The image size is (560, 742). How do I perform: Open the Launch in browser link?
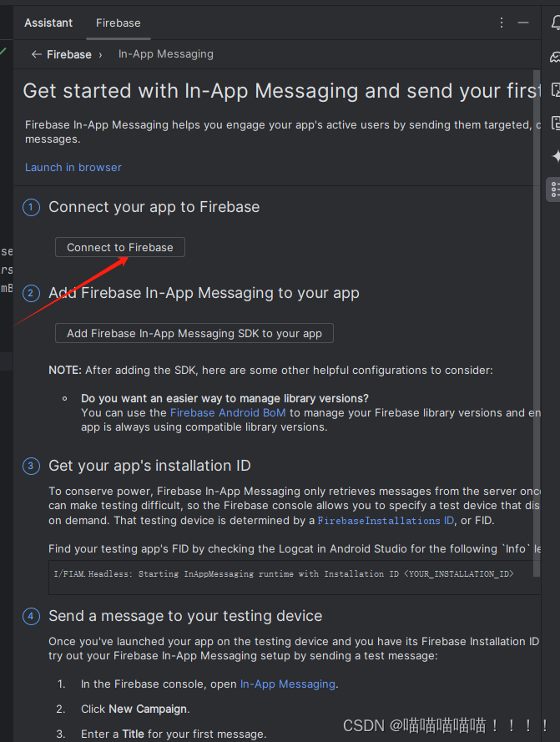pos(73,167)
